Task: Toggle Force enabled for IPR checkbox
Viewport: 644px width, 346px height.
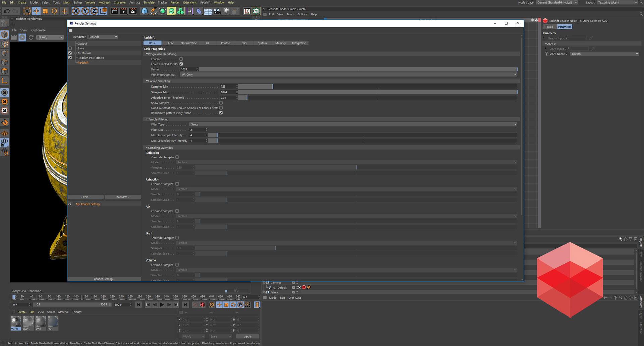Action: [x=181, y=64]
